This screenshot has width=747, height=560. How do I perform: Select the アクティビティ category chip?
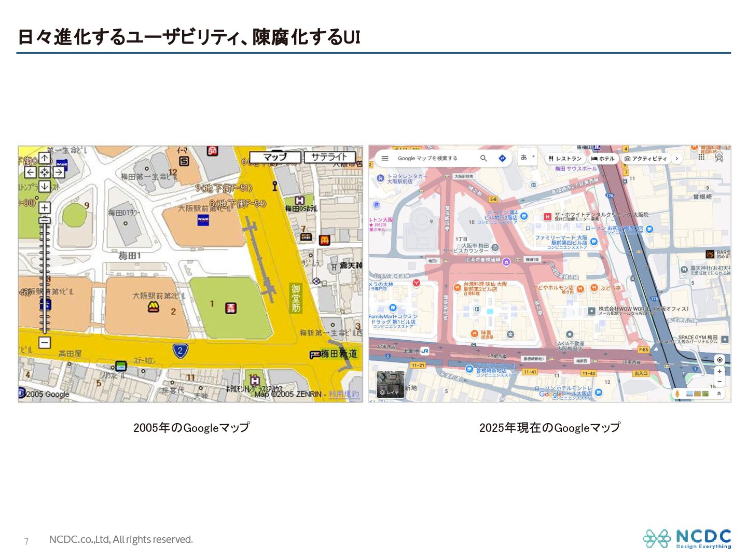point(646,159)
